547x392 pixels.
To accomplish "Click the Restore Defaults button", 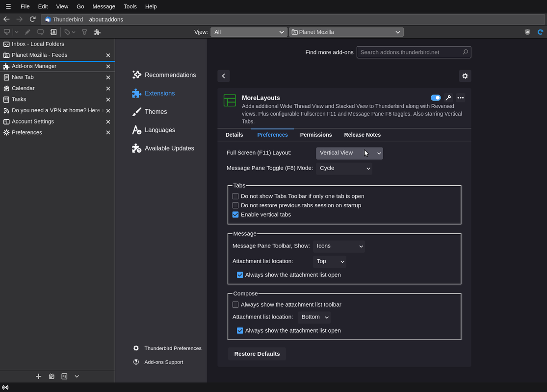I will tap(257, 354).
